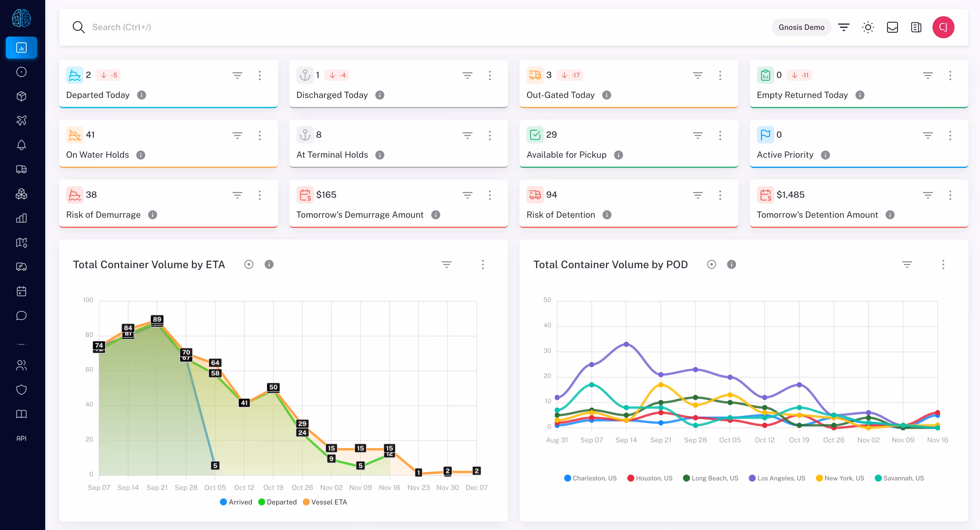
Task: Open the truck sidebar icon
Action: (21, 169)
